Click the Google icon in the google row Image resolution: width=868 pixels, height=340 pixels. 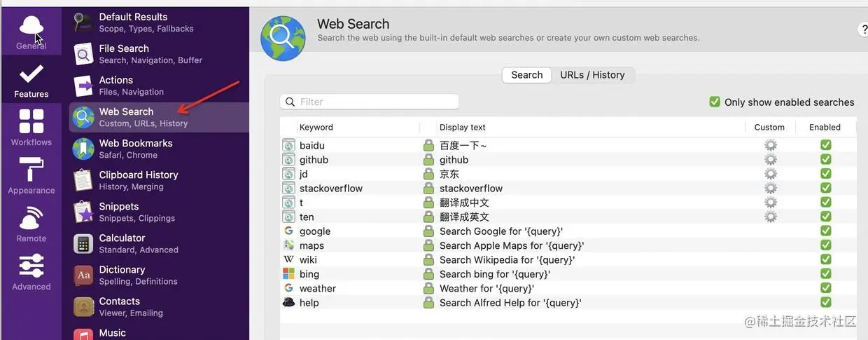288,231
